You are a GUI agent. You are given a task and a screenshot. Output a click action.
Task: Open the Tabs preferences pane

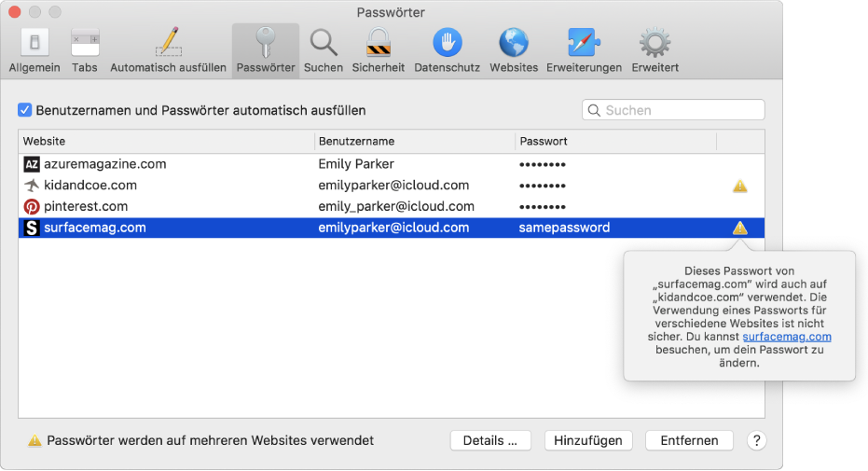tap(85, 51)
